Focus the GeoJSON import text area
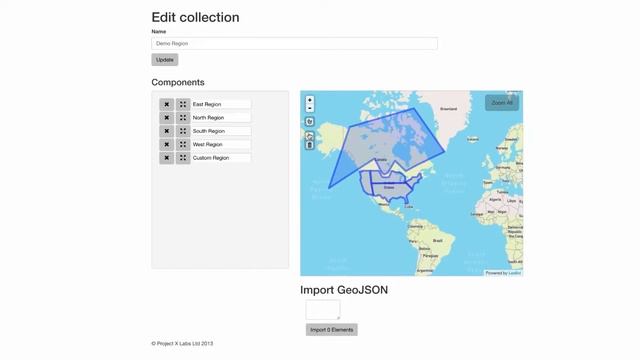 [x=323, y=310]
